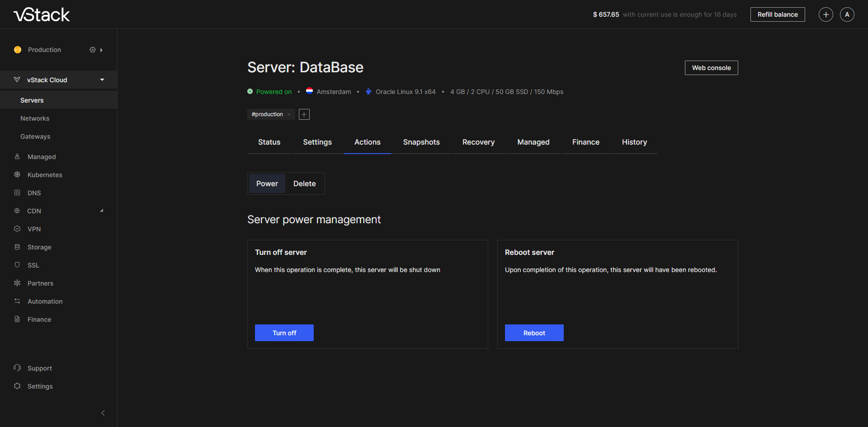Click the $ 657.65 balance text
The image size is (868, 427).
[x=606, y=14]
